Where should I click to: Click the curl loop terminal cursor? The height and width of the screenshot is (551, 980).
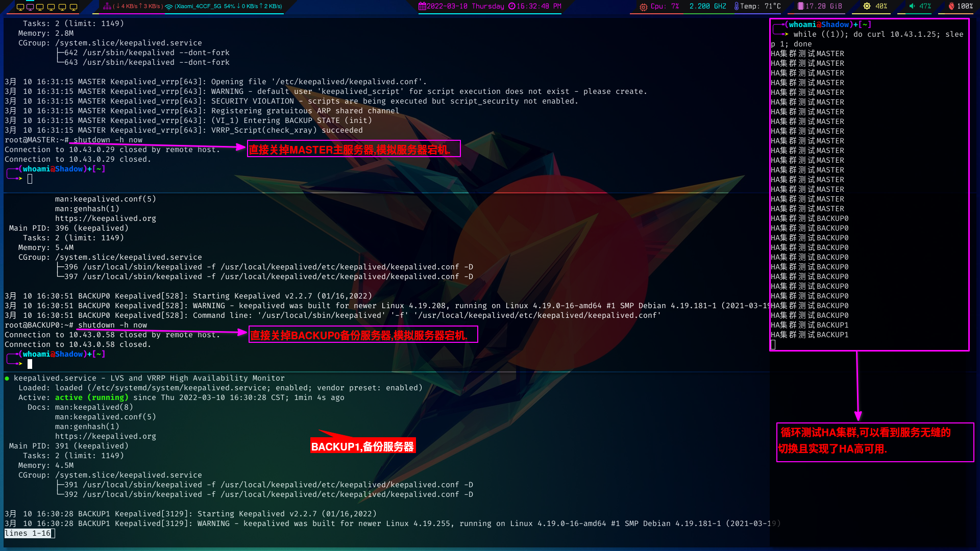773,345
